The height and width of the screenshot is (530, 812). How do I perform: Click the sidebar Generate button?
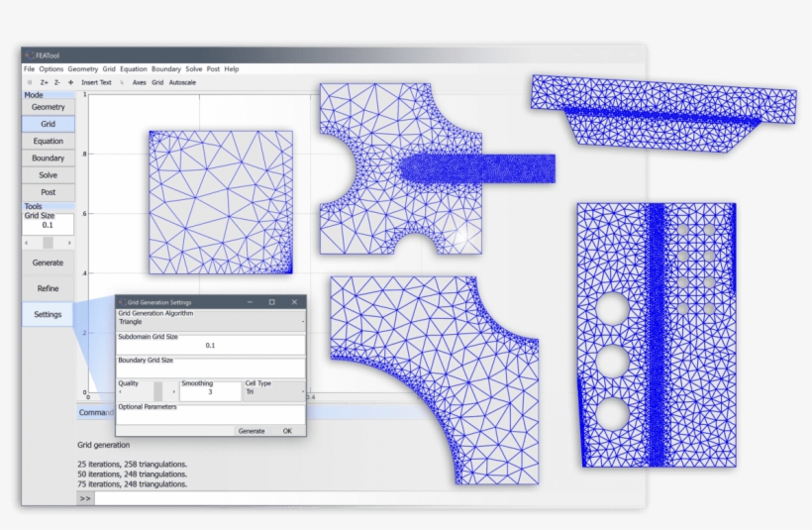click(x=49, y=263)
